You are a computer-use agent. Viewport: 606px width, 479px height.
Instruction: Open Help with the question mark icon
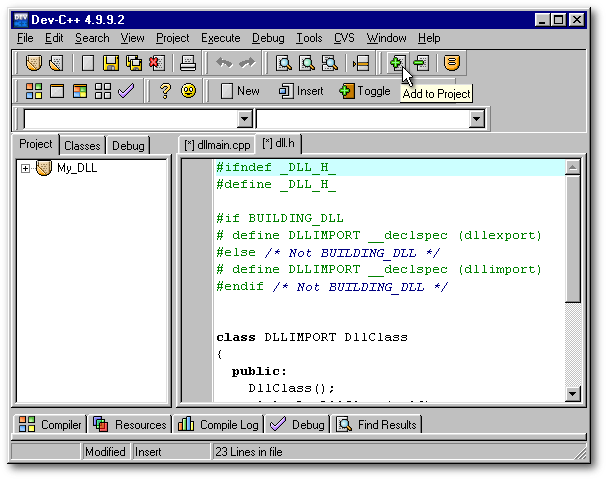pyautogui.click(x=166, y=91)
